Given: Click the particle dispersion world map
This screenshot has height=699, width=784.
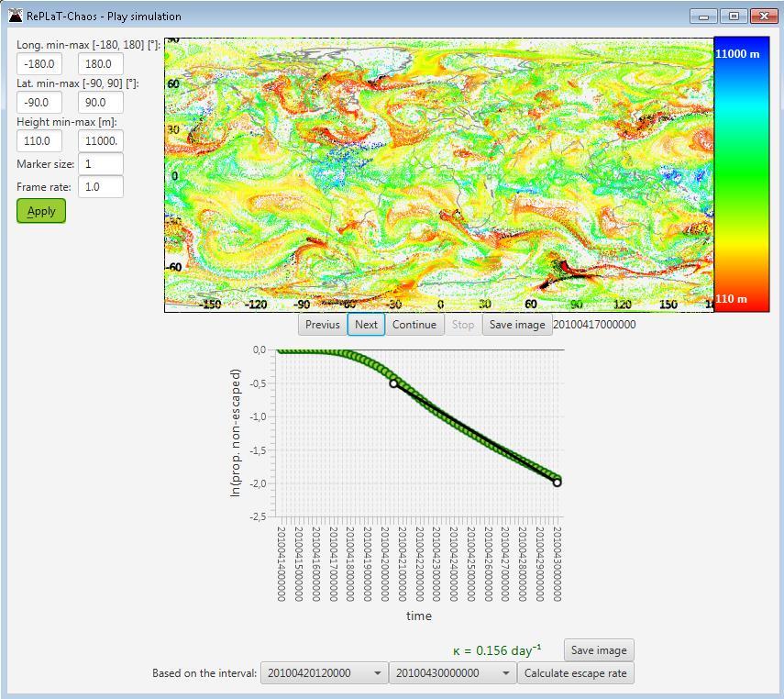Looking at the screenshot, I should [x=439, y=175].
